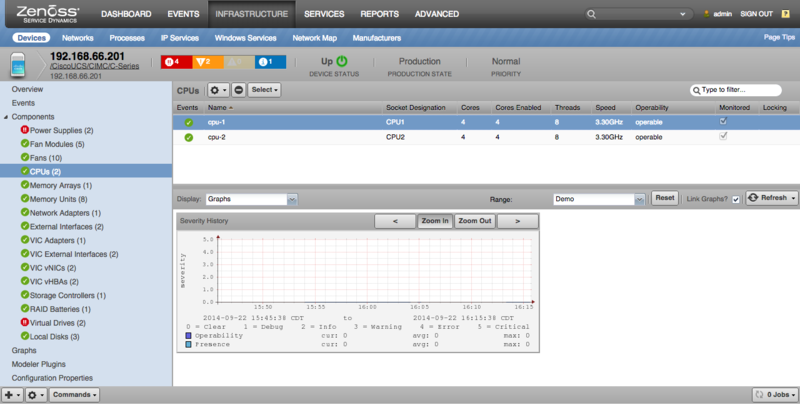Screen dimensions: 800x405
Task: Click red status icon next to Power Supplies
Action: click(24, 130)
